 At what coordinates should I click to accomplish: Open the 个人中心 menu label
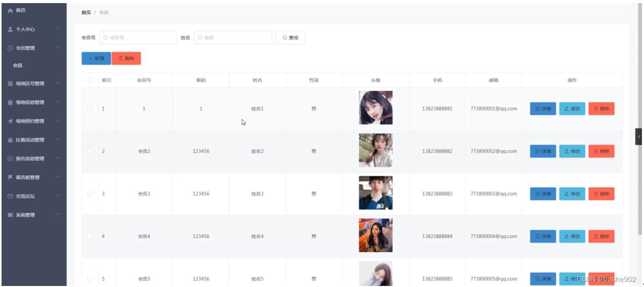click(x=25, y=29)
